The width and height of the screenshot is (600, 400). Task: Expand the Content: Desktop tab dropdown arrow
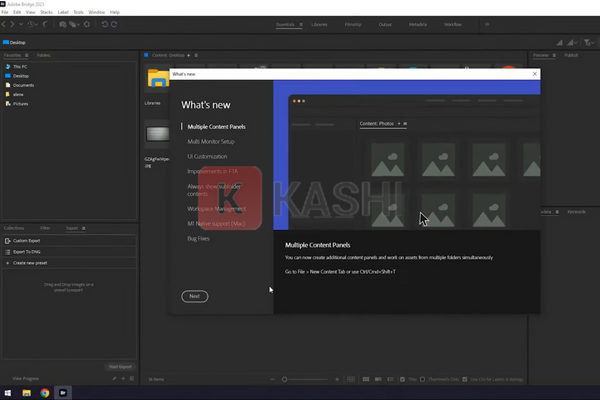click(x=189, y=55)
